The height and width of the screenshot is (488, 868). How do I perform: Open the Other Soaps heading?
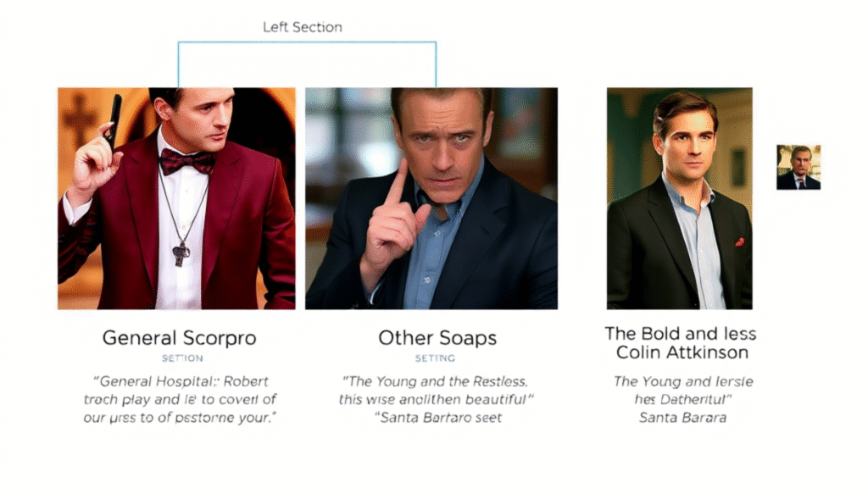437,337
